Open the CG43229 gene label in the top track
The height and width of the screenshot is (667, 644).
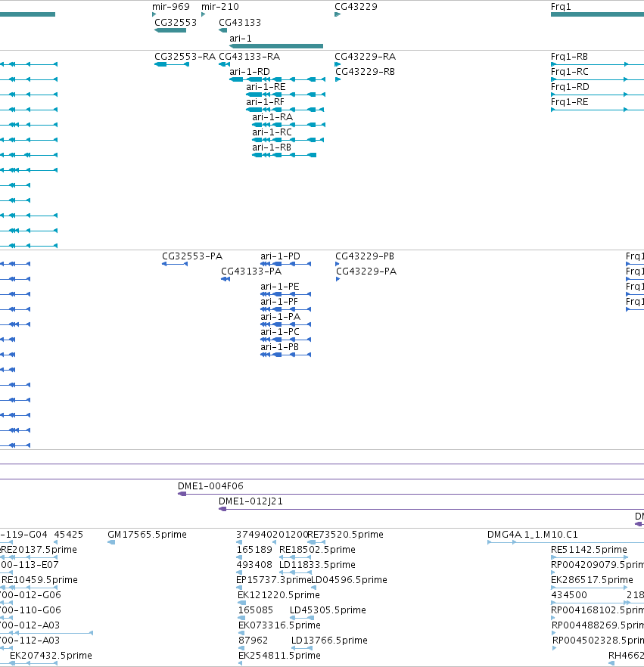(x=356, y=7)
